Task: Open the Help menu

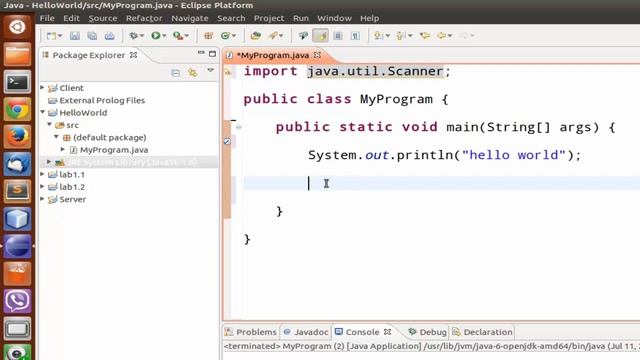Action: point(369,18)
